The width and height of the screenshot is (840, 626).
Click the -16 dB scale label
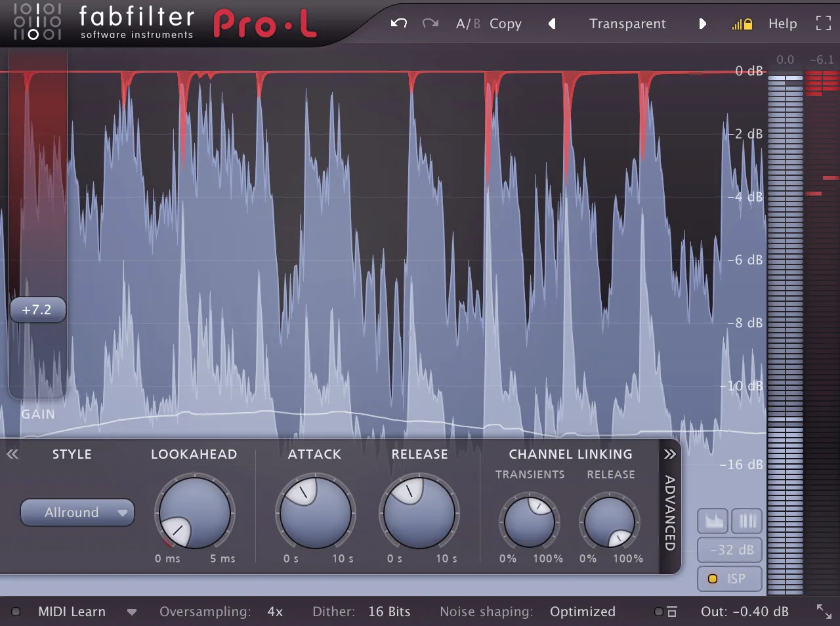pos(742,465)
